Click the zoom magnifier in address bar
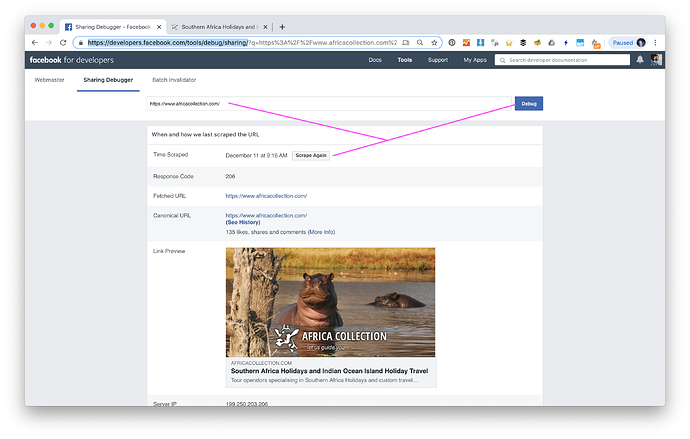 pyautogui.click(x=420, y=43)
